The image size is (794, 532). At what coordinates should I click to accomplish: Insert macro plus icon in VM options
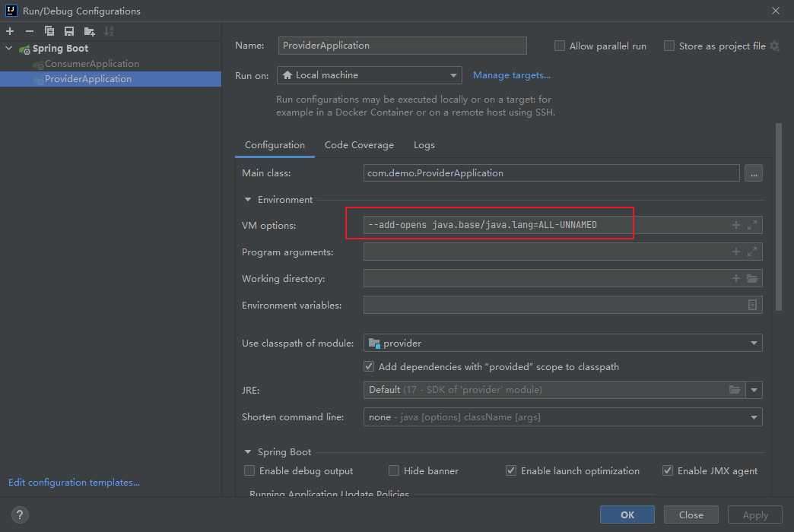pos(735,225)
